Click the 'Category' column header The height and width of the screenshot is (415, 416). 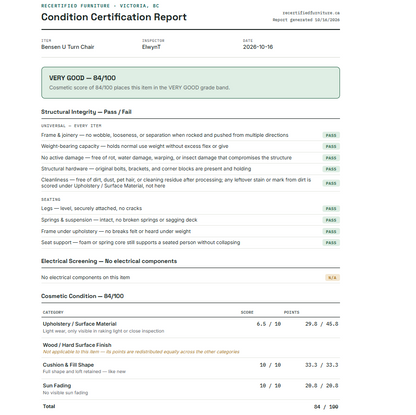pyautogui.click(x=53, y=312)
